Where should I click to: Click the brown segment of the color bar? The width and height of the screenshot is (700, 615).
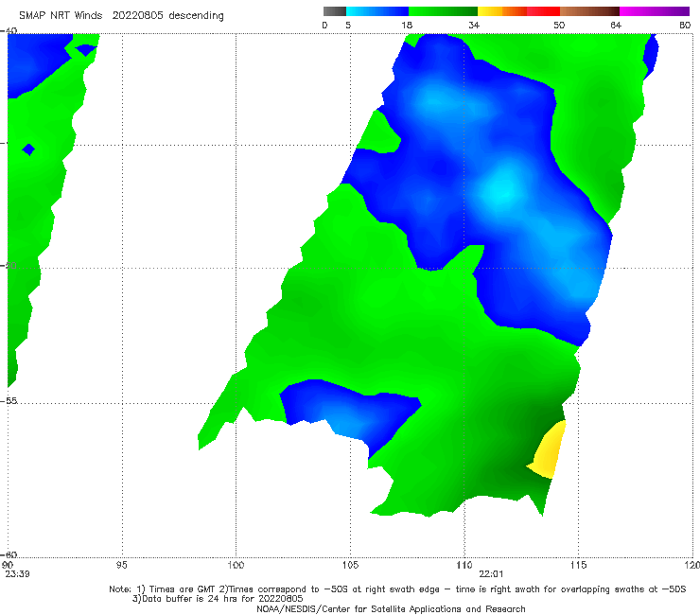589,11
